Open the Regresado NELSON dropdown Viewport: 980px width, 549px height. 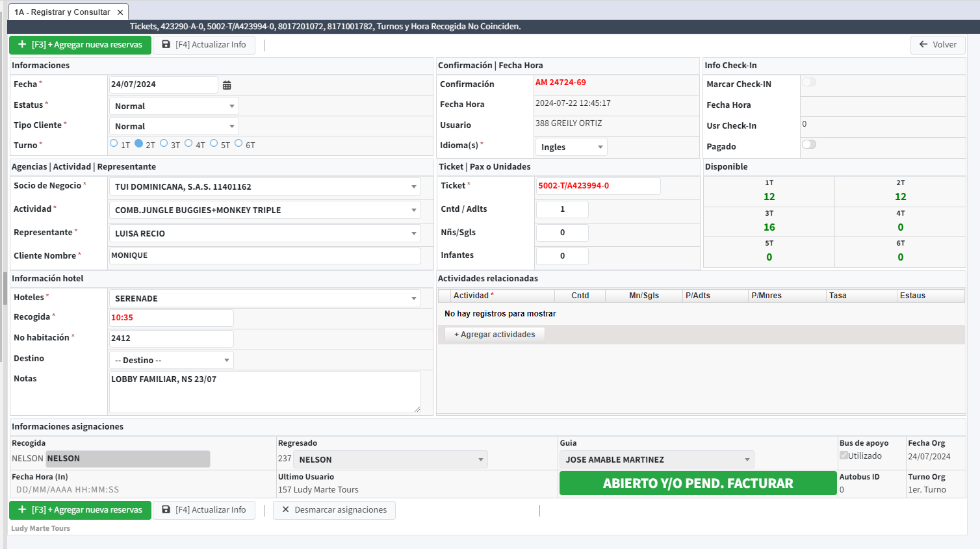390,459
